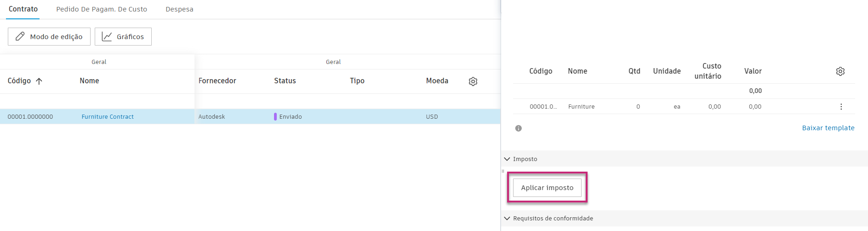The height and width of the screenshot is (231, 868).
Task: Switch to the Contrato tab
Action: pos(23,9)
